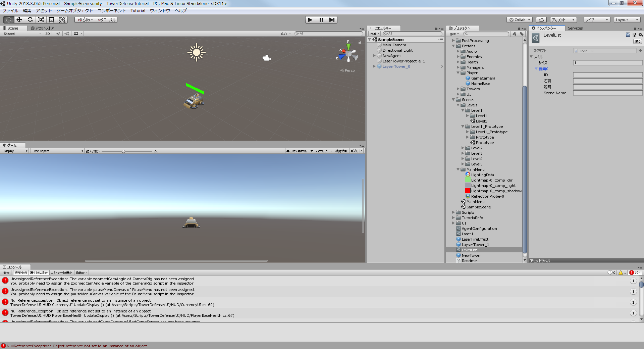This screenshot has width=644, height=349.
Task: Open the Layout dropdown
Action: click(x=627, y=20)
